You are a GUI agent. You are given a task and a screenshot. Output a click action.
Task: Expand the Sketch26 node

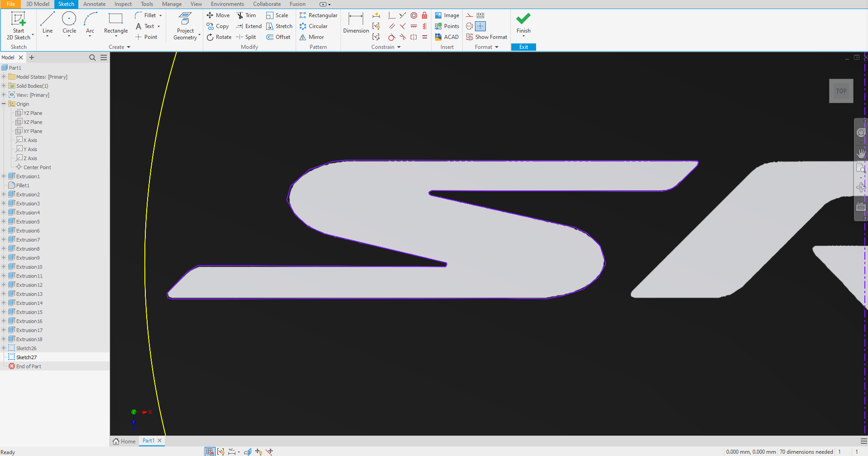pyautogui.click(x=4, y=348)
